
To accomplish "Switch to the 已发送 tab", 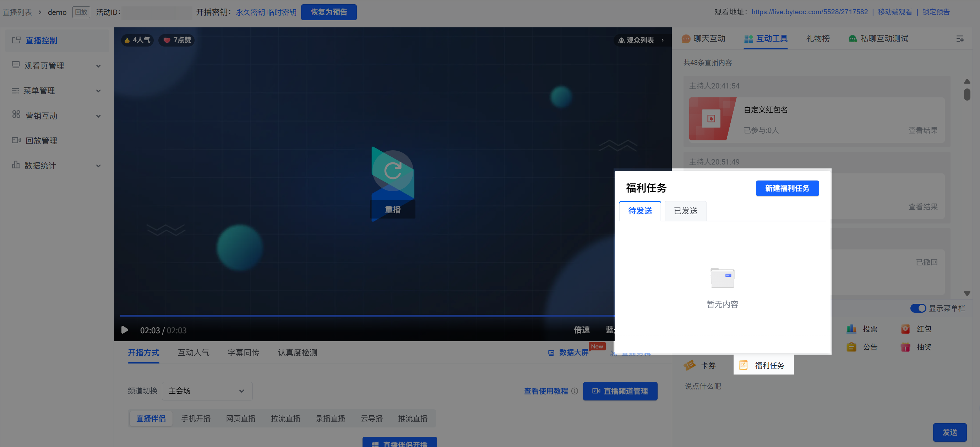I will [685, 211].
